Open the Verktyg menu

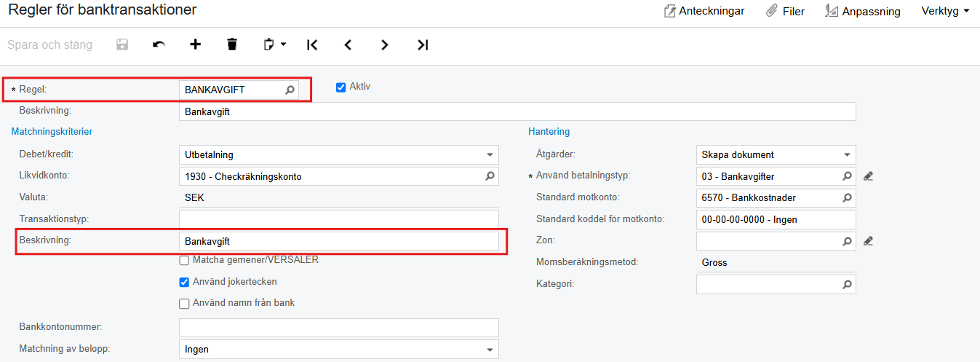[945, 11]
